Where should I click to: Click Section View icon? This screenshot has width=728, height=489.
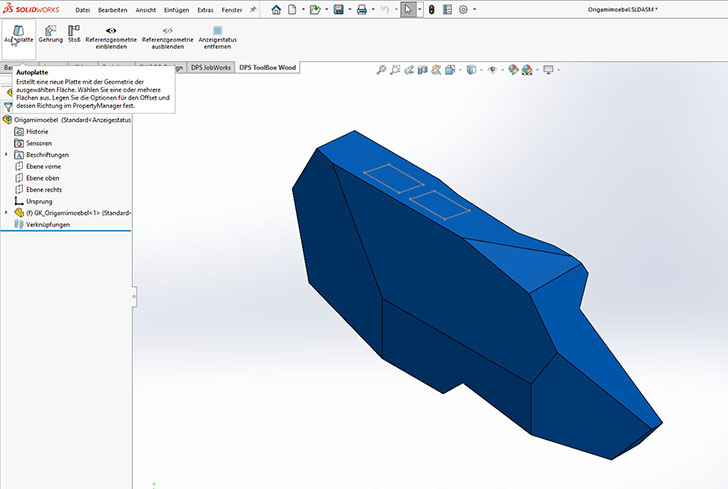(x=422, y=70)
